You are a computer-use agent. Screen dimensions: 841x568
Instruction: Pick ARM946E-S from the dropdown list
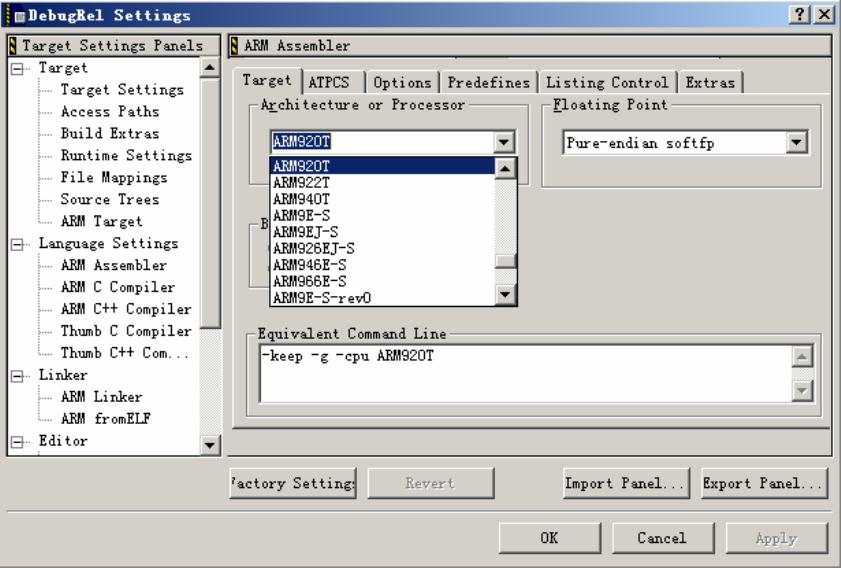click(x=312, y=264)
